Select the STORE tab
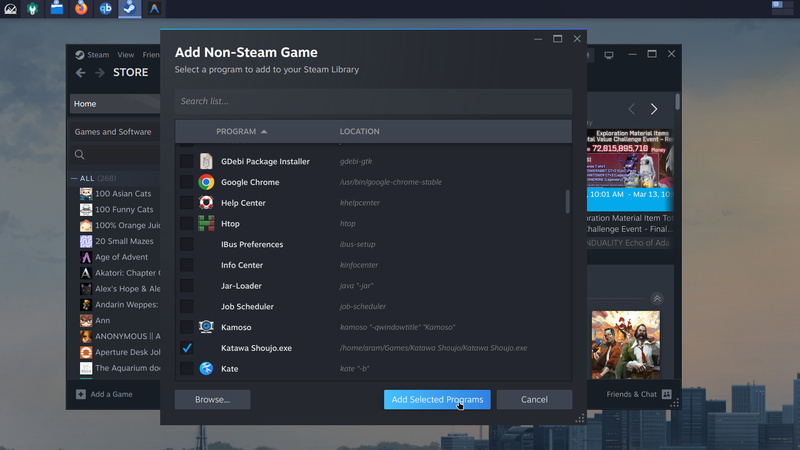The height and width of the screenshot is (450, 800). (131, 72)
